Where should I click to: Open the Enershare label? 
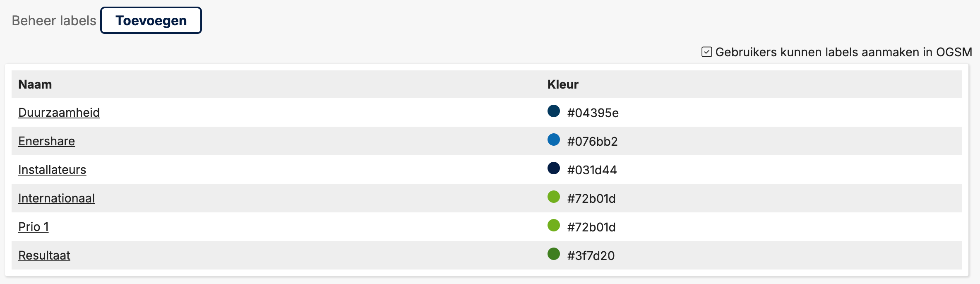pyautogui.click(x=47, y=141)
